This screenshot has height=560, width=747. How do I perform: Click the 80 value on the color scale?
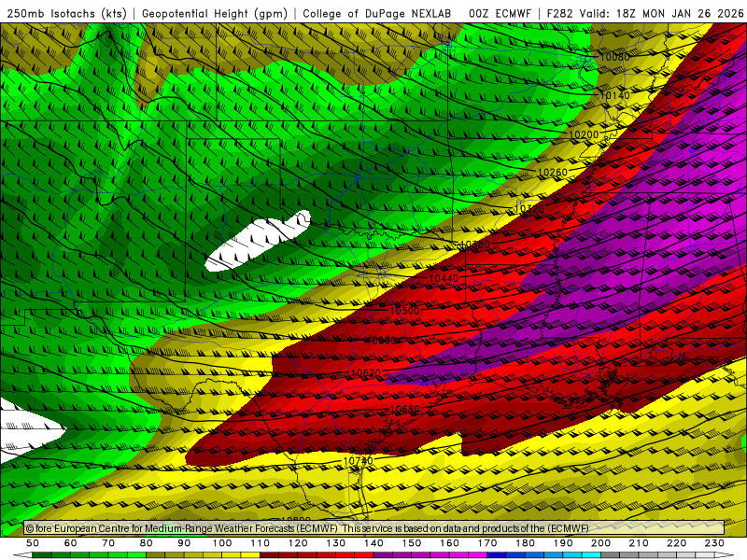coord(147,543)
